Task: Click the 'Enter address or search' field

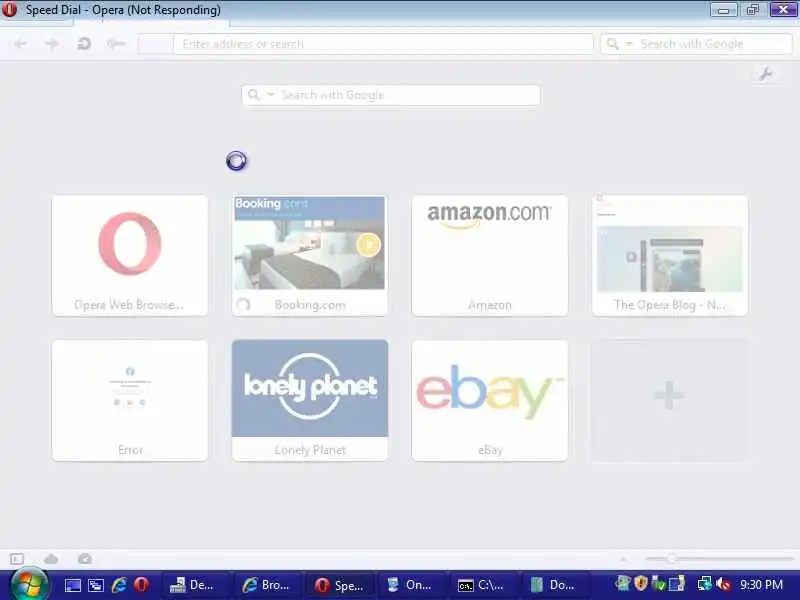Action: pos(383,44)
